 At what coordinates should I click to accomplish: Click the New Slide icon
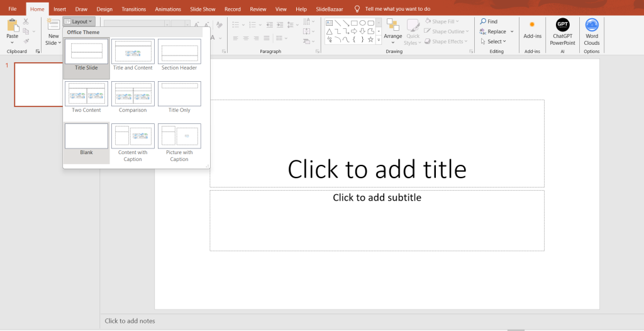pyautogui.click(x=53, y=25)
